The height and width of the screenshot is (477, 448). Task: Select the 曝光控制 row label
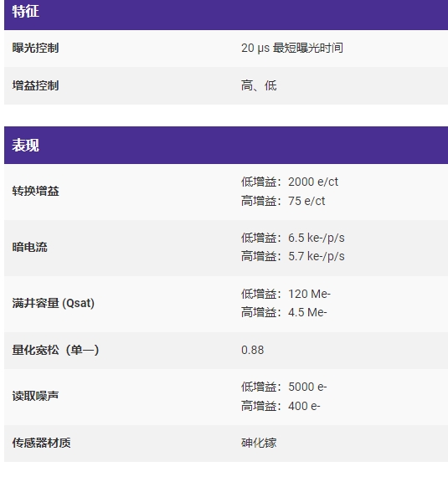(x=35, y=48)
